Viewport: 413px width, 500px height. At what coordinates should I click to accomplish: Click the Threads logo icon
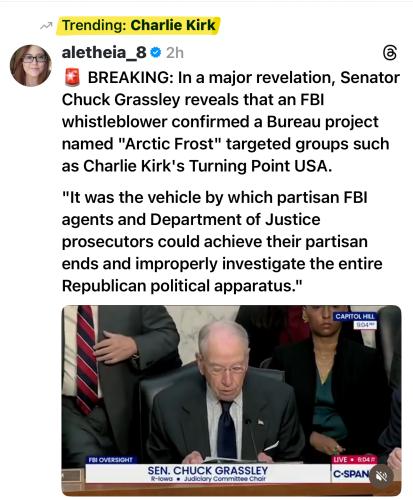tap(390, 53)
